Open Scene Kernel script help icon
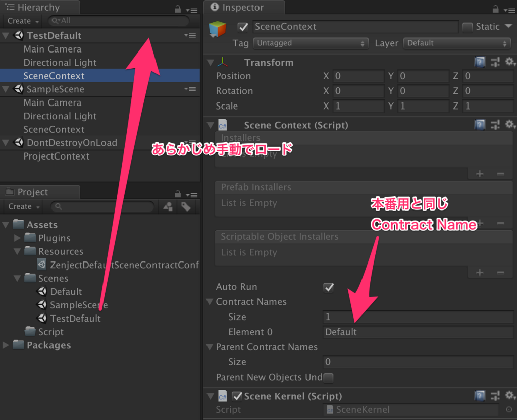Image resolution: width=517 pixels, height=420 pixels. tap(480, 396)
